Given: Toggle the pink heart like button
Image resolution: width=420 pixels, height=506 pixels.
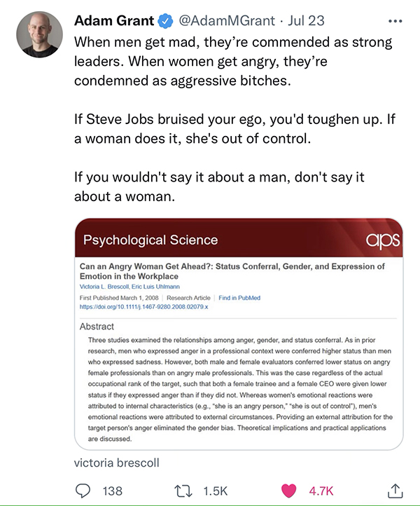Looking at the screenshot, I should click(x=288, y=491).
